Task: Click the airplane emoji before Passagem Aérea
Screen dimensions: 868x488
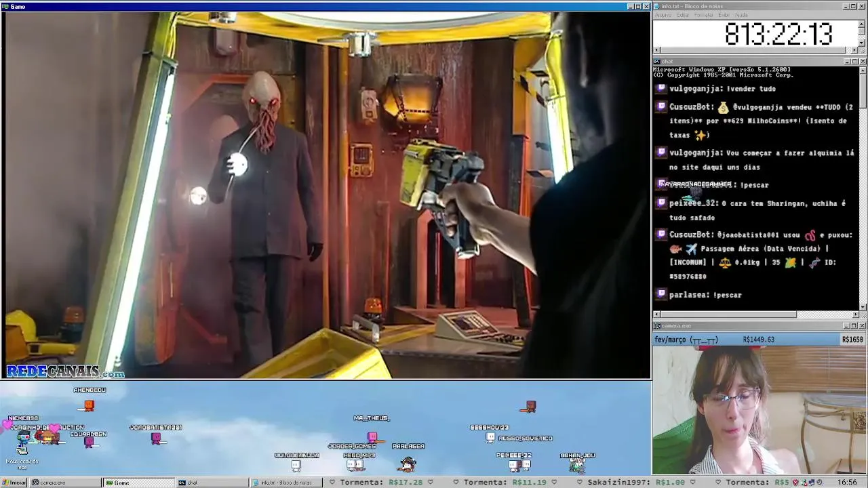Action: point(691,249)
